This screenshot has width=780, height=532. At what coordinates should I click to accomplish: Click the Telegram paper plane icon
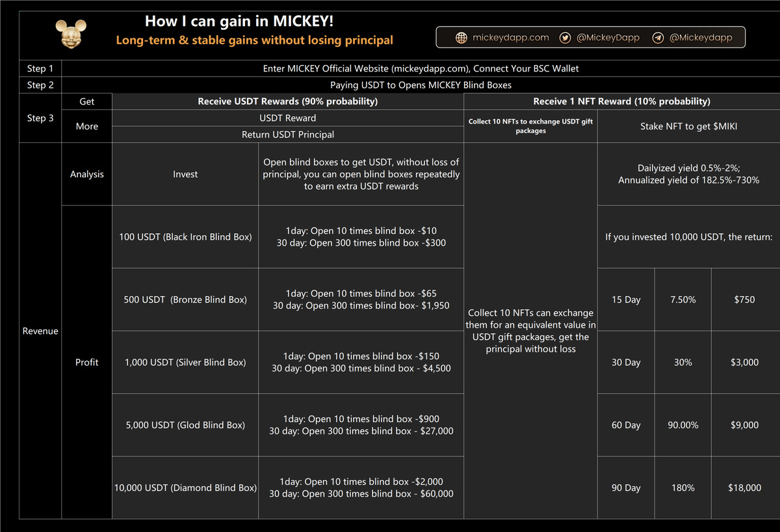point(658,38)
